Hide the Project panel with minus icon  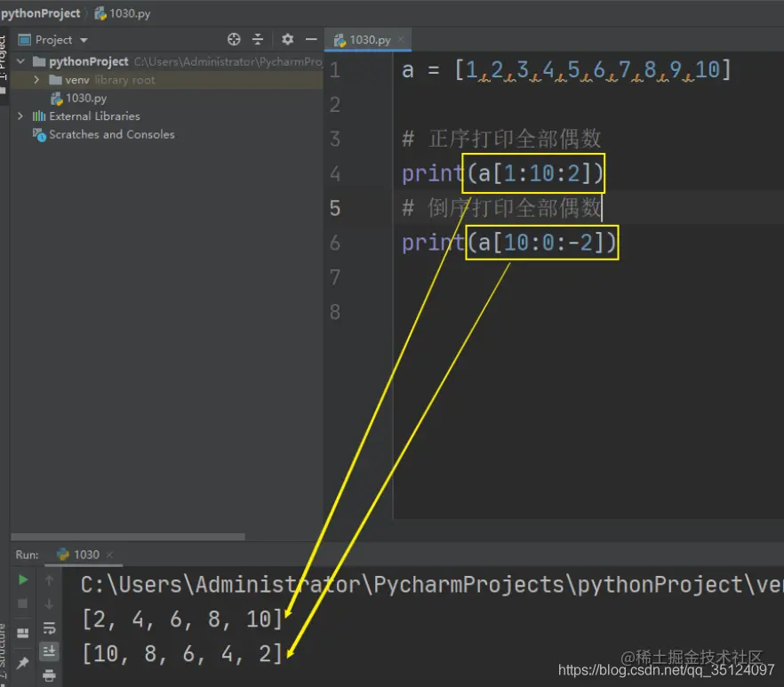311,39
